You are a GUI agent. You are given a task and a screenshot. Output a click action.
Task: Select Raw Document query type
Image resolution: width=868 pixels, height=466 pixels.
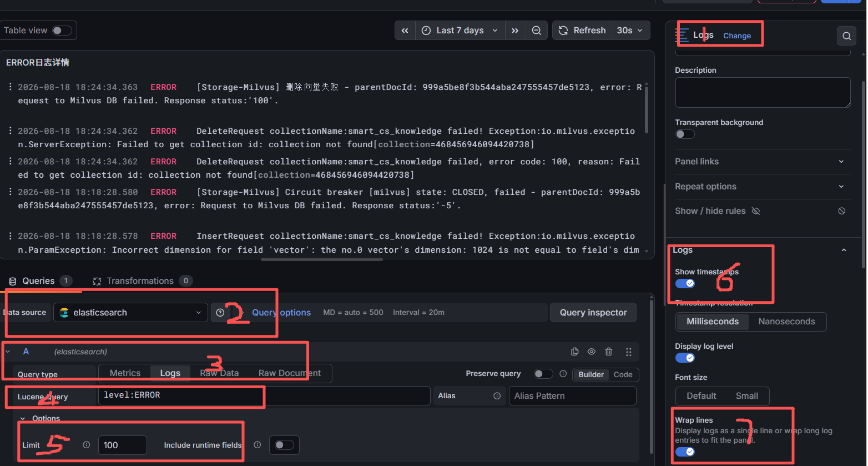[x=290, y=373]
